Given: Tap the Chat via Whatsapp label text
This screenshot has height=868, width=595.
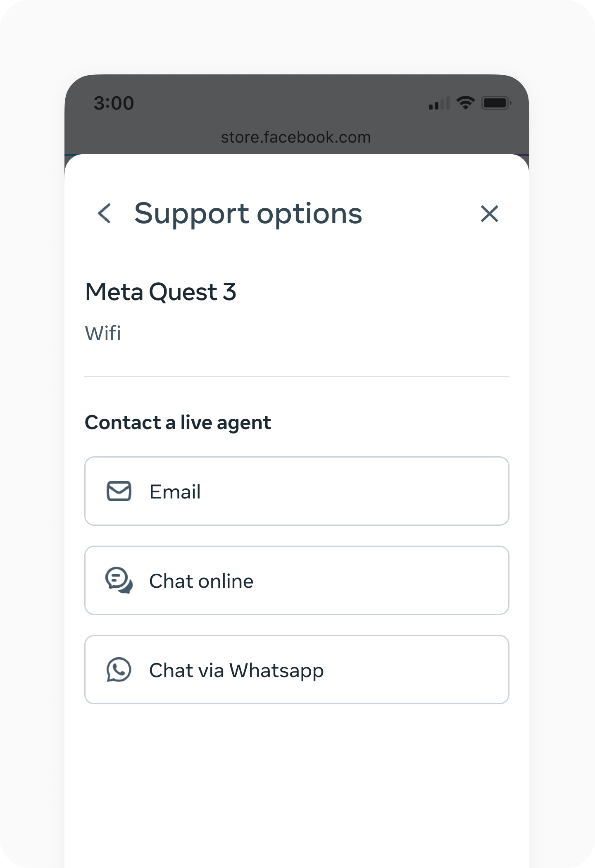Looking at the screenshot, I should tap(236, 670).
